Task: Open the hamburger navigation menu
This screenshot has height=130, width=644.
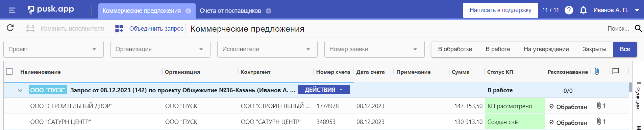Action: coord(12,10)
